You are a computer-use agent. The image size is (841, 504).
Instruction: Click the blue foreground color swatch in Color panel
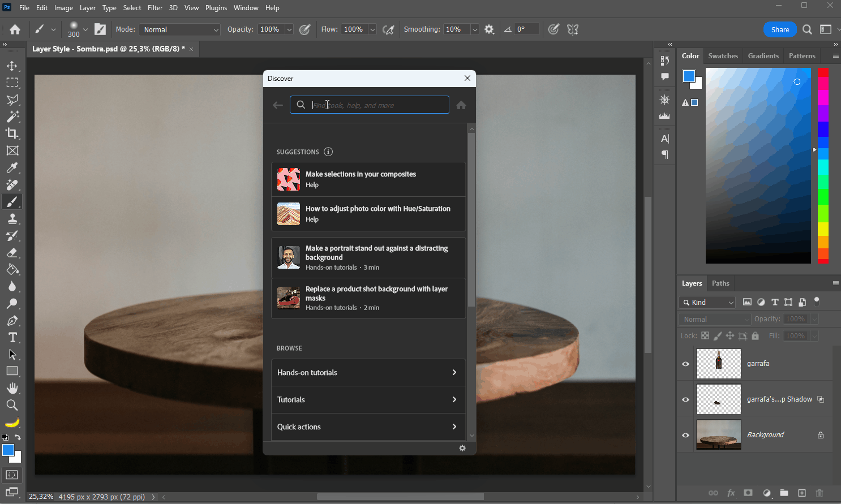(689, 76)
